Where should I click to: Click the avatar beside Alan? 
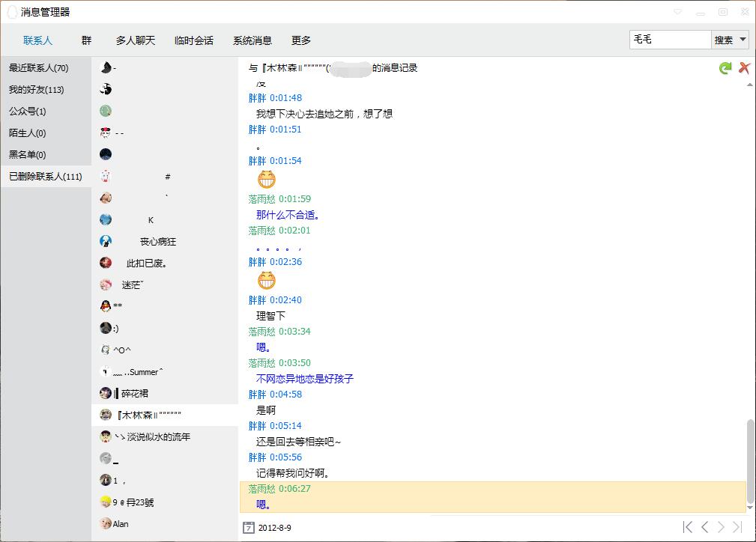[x=106, y=523]
